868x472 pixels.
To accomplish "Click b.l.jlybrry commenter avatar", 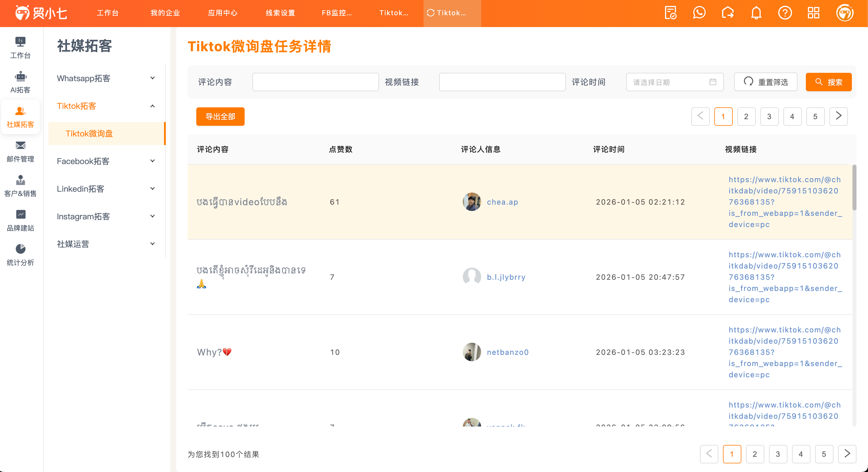I will [472, 277].
